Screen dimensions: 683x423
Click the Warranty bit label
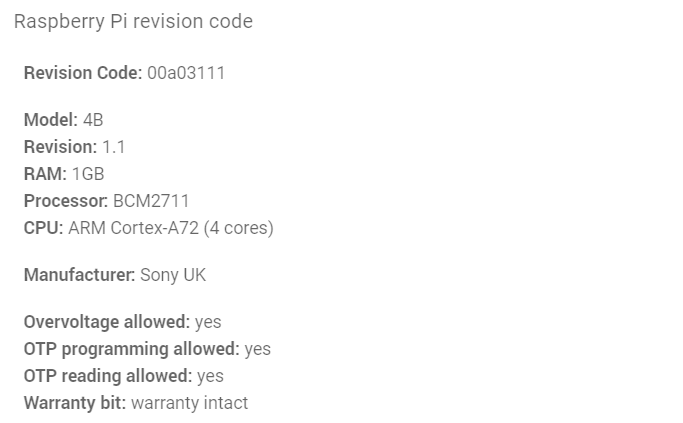click(75, 403)
